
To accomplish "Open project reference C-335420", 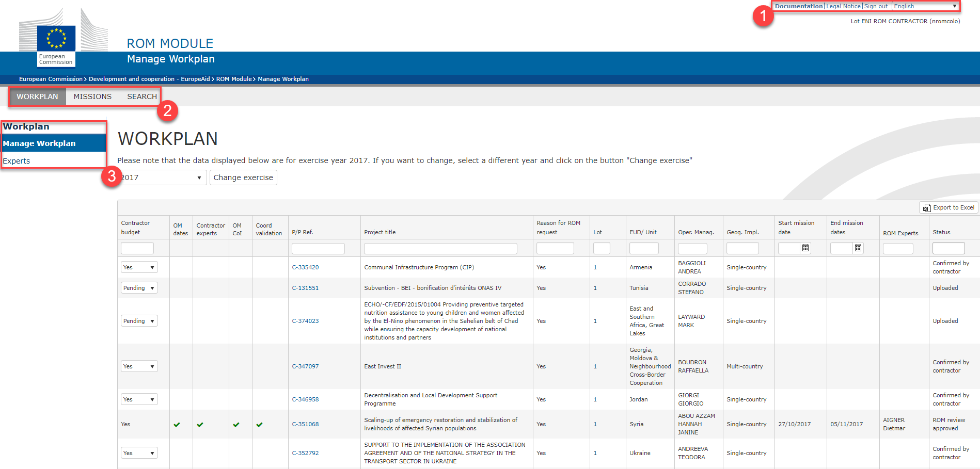I will 305,267.
